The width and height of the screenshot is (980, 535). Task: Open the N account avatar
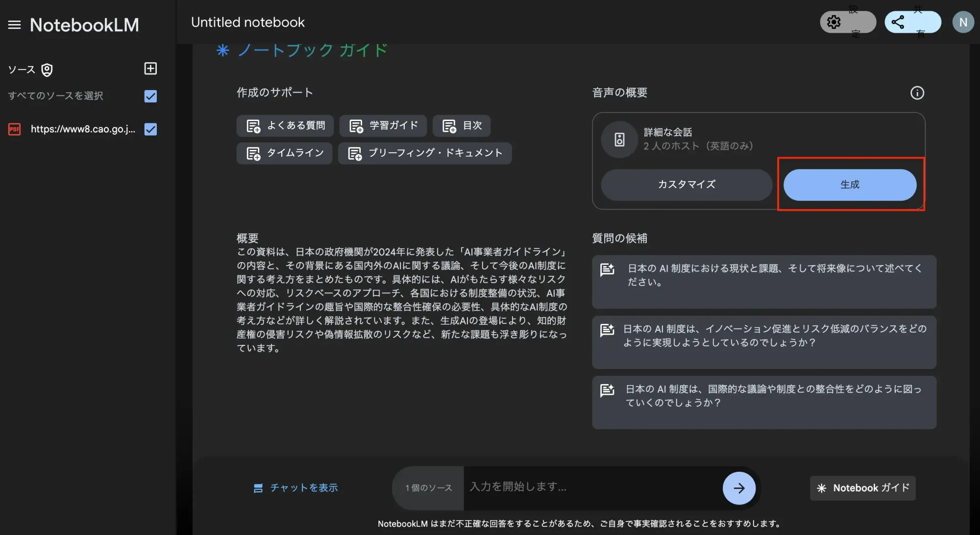pyautogui.click(x=963, y=22)
